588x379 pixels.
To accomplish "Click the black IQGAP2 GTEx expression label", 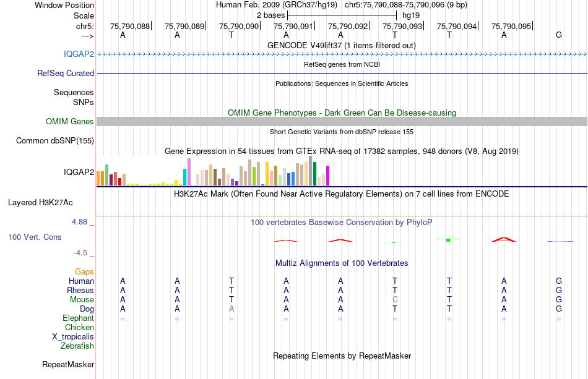I will click(79, 172).
